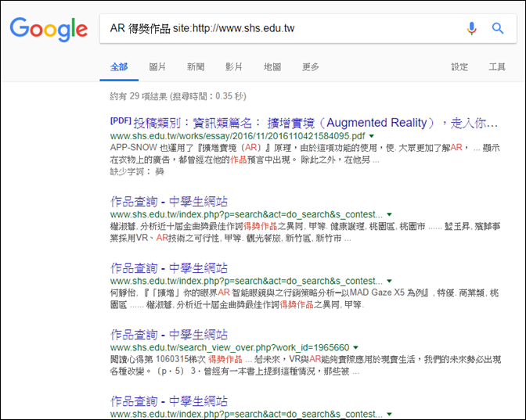Viewport: 526px width, 420px height.
Task: Expand arrow beside the 何靜怡 result URL
Action: click(x=389, y=281)
